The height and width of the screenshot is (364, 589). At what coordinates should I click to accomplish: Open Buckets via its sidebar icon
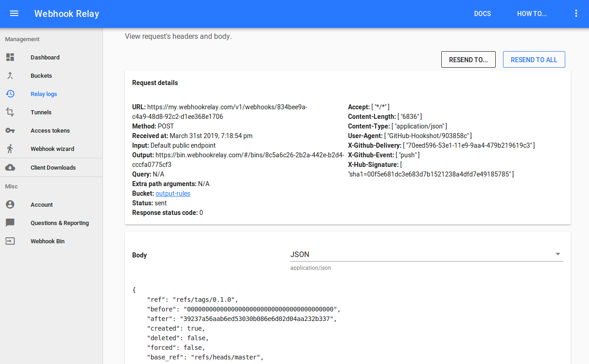[10, 75]
